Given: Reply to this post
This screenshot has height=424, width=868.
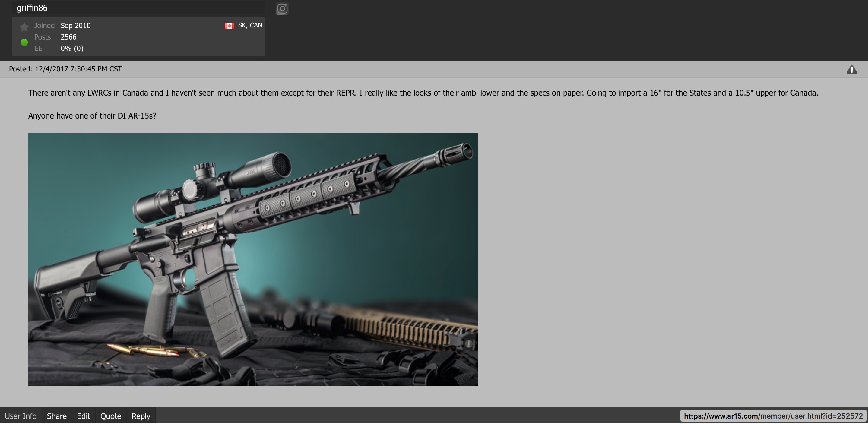Looking at the screenshot, I should coord(141,416).
